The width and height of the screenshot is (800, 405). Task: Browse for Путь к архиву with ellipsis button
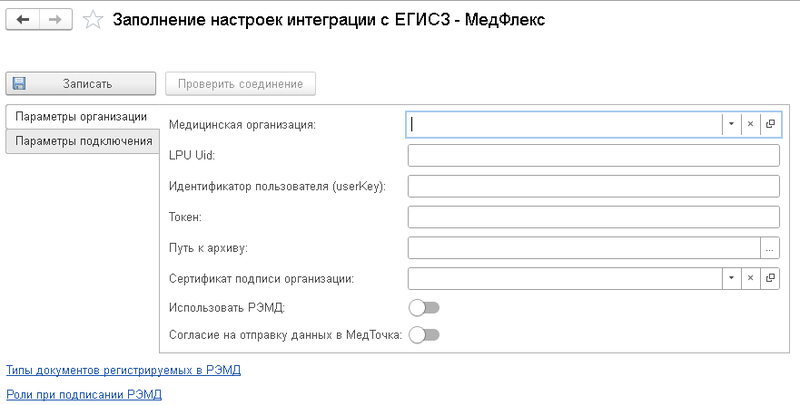770,248
